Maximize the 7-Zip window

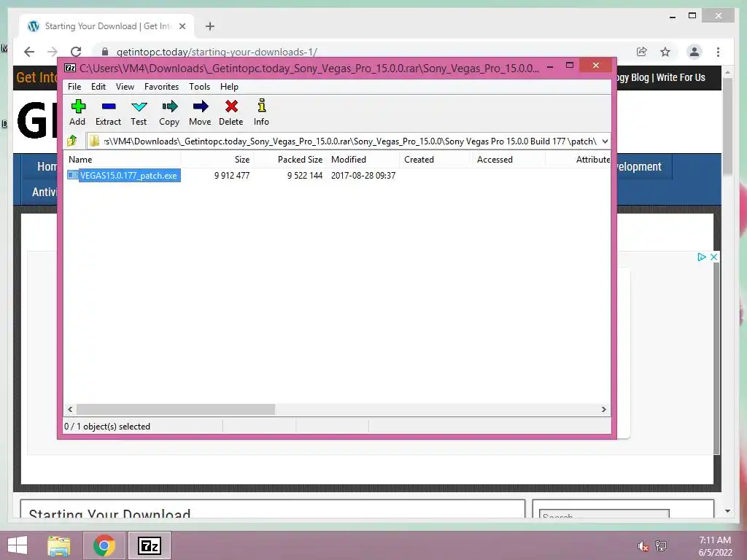click(x=569, y=65)
